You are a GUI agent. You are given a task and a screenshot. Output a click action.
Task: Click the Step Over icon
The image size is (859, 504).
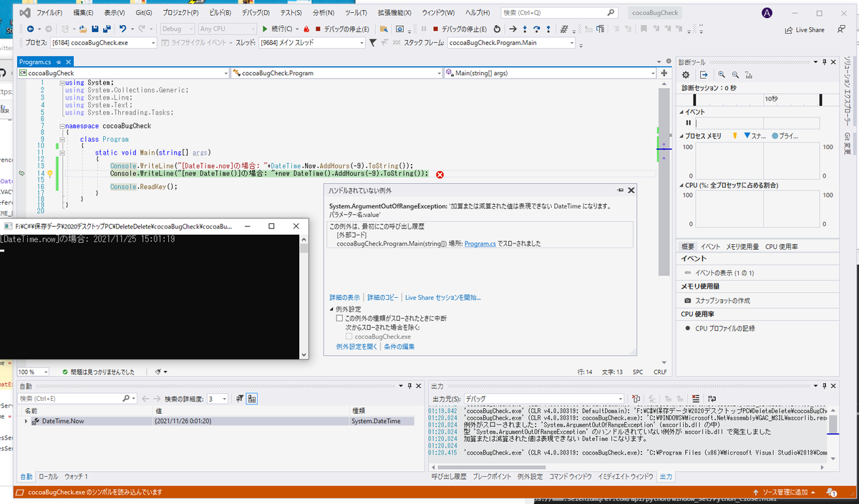pos(537,29)
